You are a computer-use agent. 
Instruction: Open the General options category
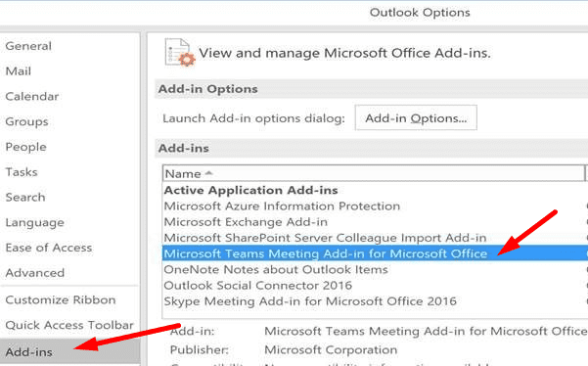pyautogui.click(x=28, y=46)
